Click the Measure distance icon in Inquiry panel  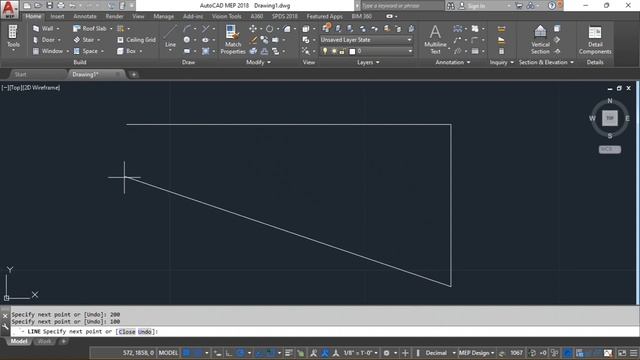click(501, 29)
